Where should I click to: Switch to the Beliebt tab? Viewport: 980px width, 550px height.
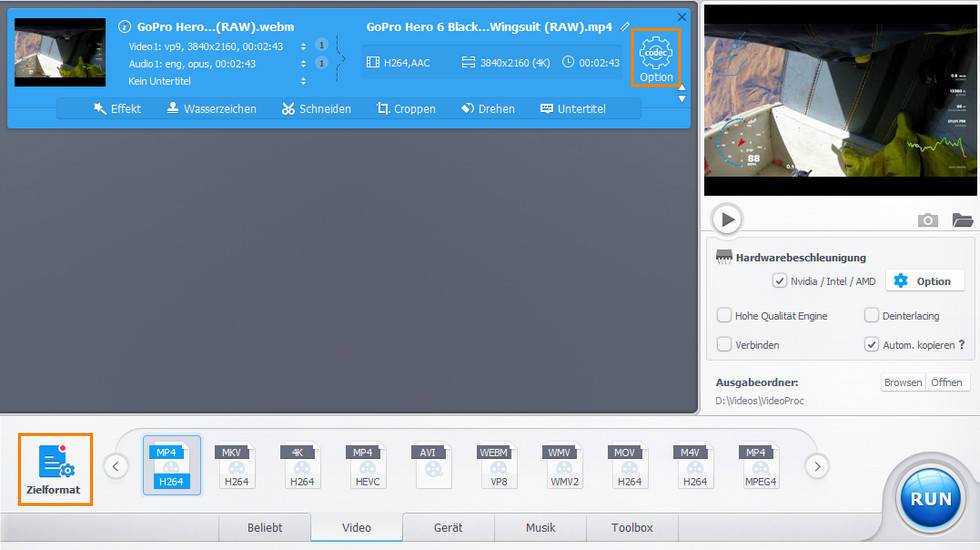[264, 528]
